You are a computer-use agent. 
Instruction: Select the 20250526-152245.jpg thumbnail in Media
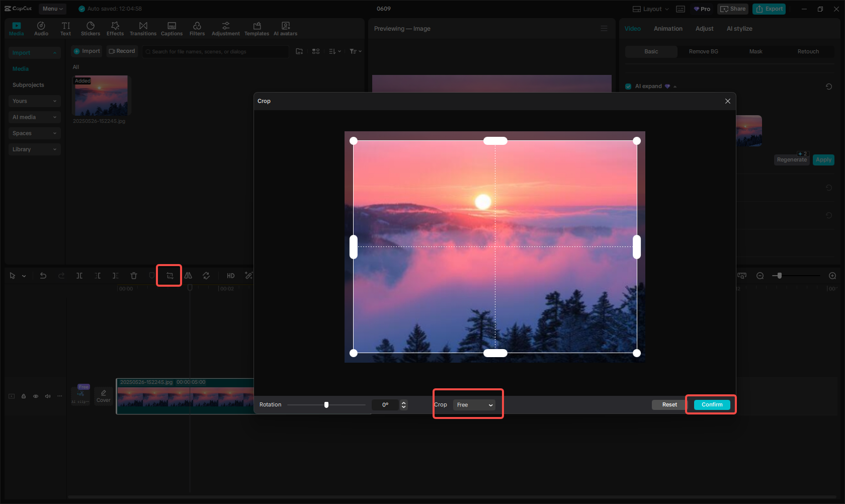tap(101, 96)
